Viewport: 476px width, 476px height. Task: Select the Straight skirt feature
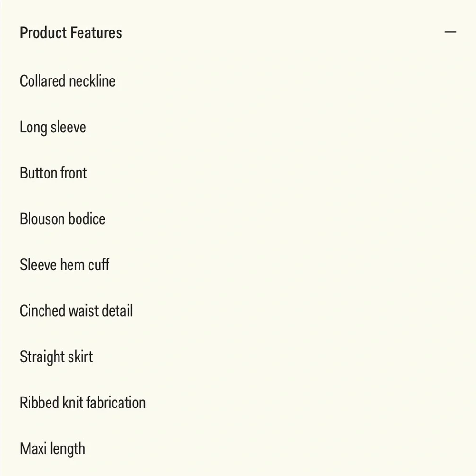(x=57, y=357)
